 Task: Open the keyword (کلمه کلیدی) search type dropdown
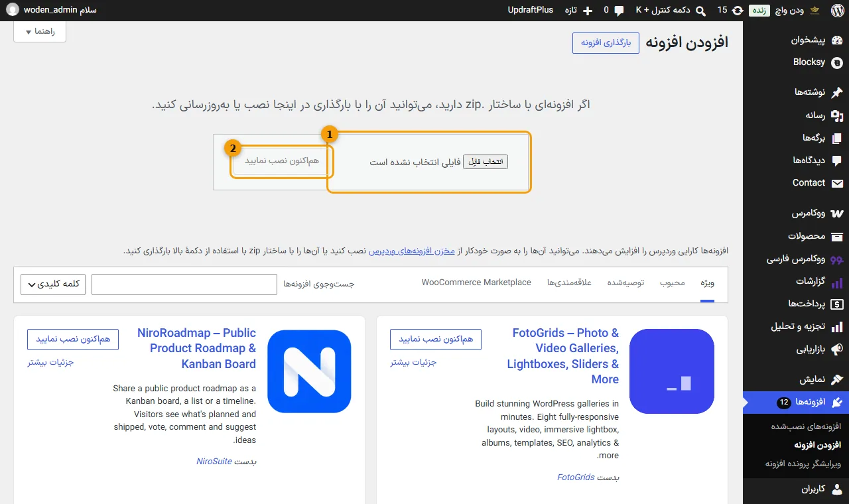[x=54, y=284]
